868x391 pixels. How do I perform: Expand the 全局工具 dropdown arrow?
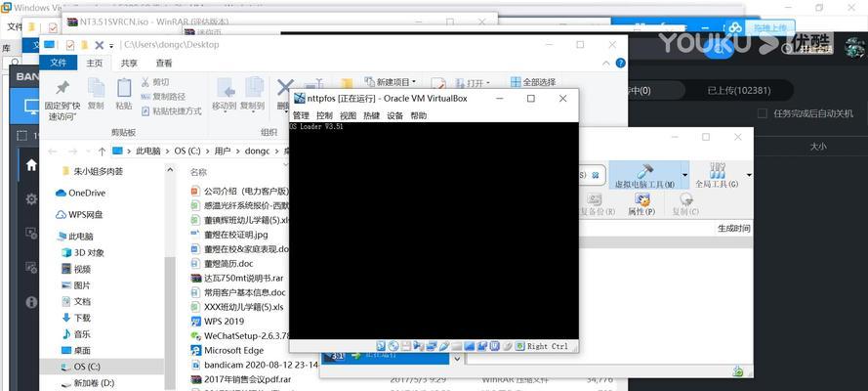(x=749, y=176)
